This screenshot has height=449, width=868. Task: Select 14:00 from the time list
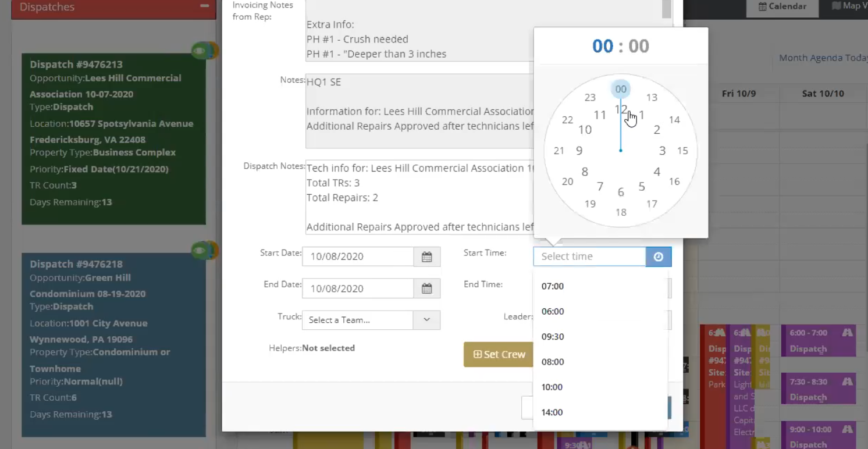(x=553, y=412)
